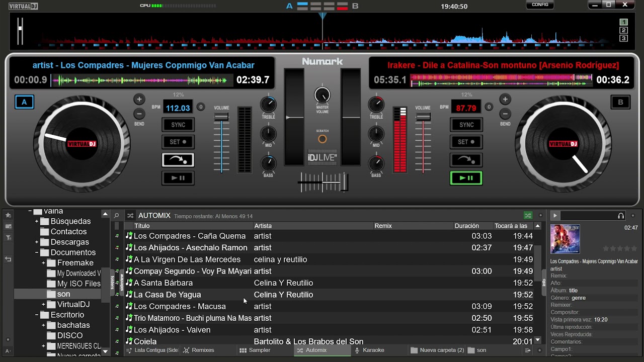The height and width of the screenshot is (362, 644).
Task: Select deck A indicator button
Action: 24,102
